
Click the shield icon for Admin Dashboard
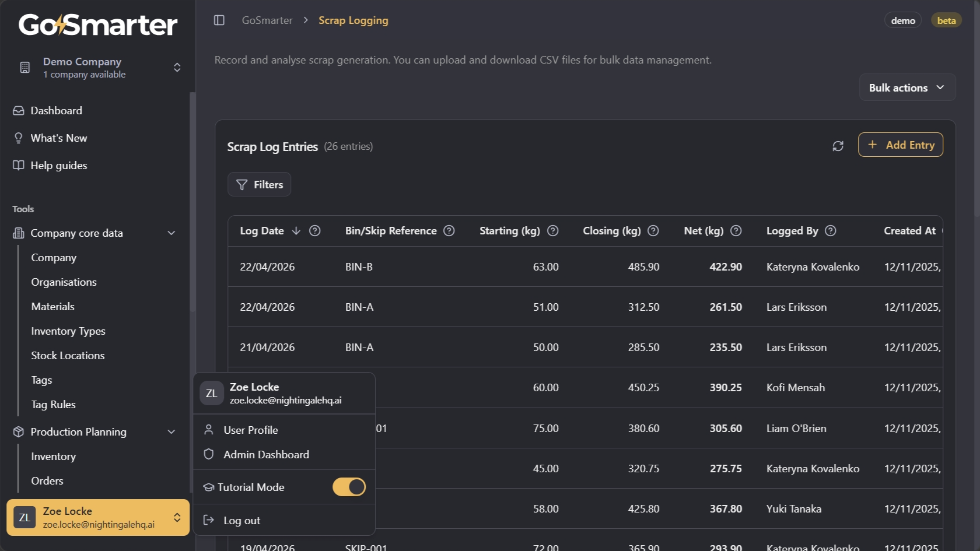point(208,454)
